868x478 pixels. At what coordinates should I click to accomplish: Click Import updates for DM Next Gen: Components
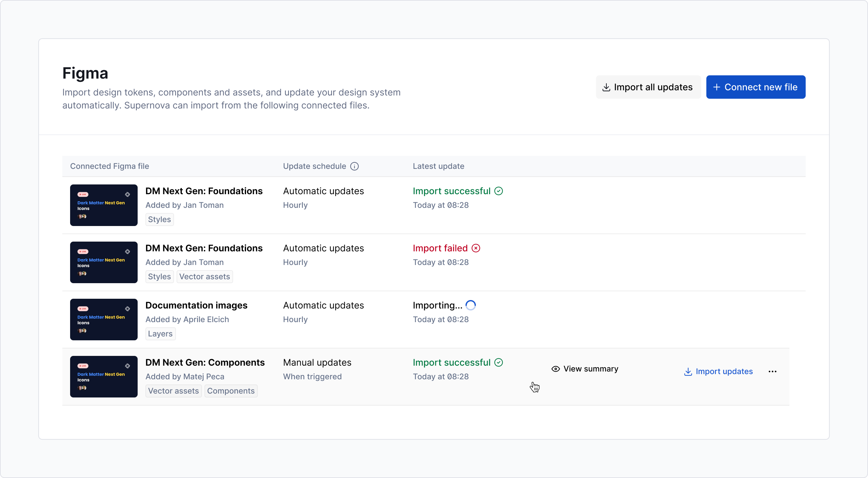pos(725,371)
